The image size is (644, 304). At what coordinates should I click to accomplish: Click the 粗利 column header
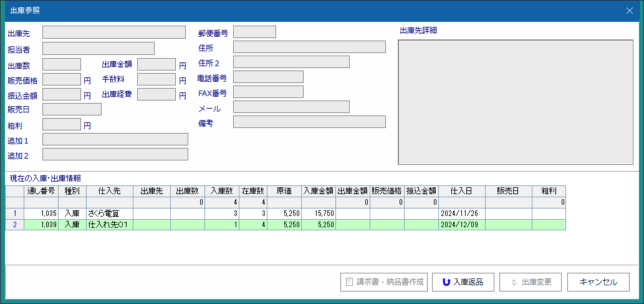[x=549, y=191]
